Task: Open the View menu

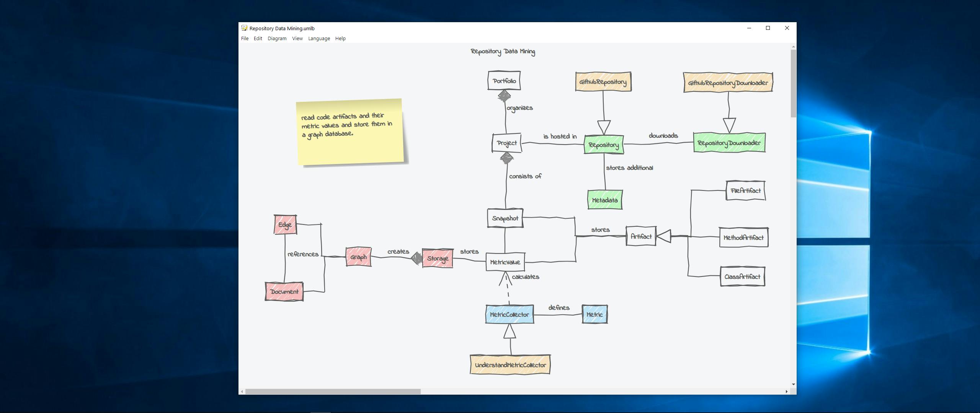Action: (x=297, y=39)
